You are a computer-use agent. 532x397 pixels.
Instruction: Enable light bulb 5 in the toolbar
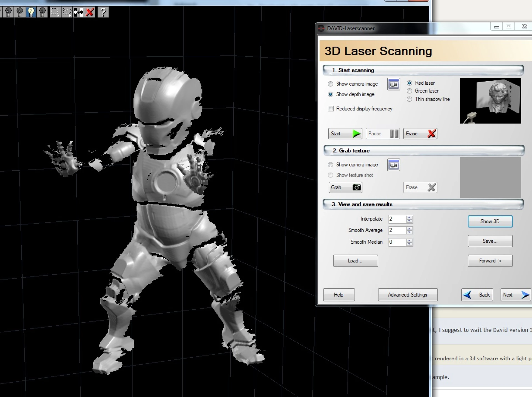pyautogui.click(x=8, y=12)
